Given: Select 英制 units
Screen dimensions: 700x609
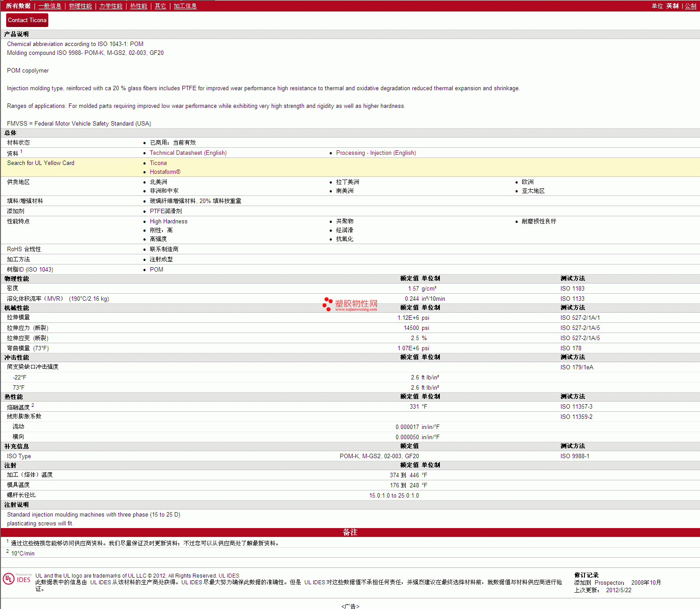Looking at the screenshot, I should pos(672,6).
